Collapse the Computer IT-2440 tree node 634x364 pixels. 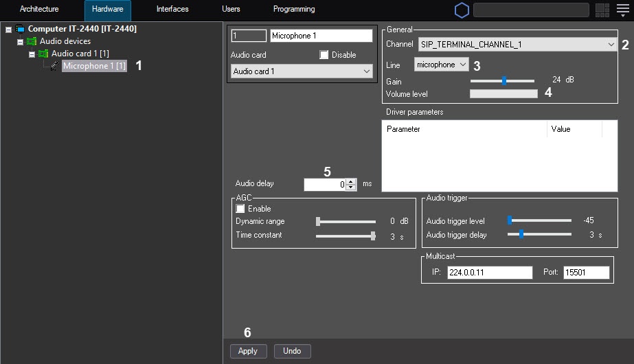coord(8,30)
